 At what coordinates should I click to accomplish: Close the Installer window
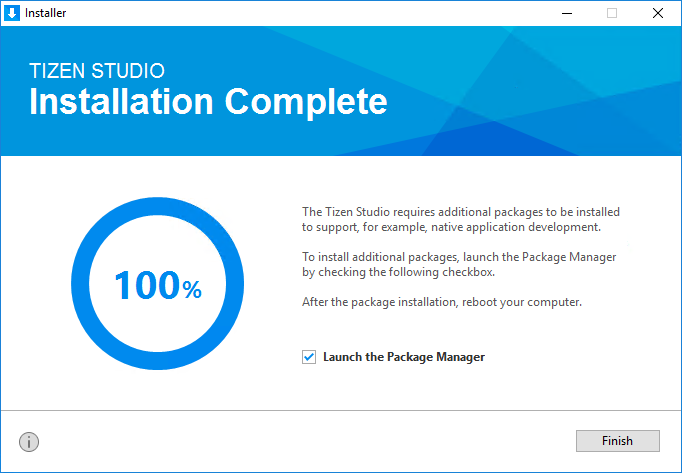tap(658, 13)
